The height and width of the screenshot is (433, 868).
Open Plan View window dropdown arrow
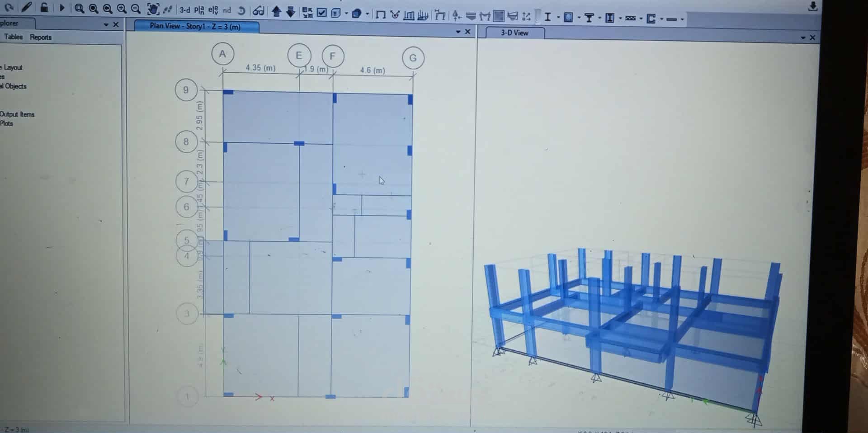coord(458,32)
